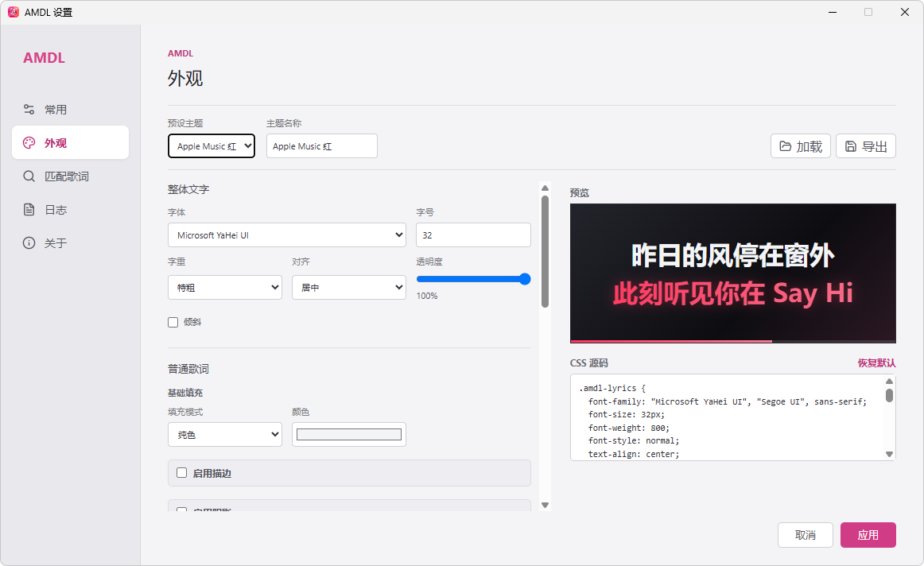Click the AMDL sidebar logo text
Image resolution: width=924 pixels, height=566 pixels.
pos(45,58)
